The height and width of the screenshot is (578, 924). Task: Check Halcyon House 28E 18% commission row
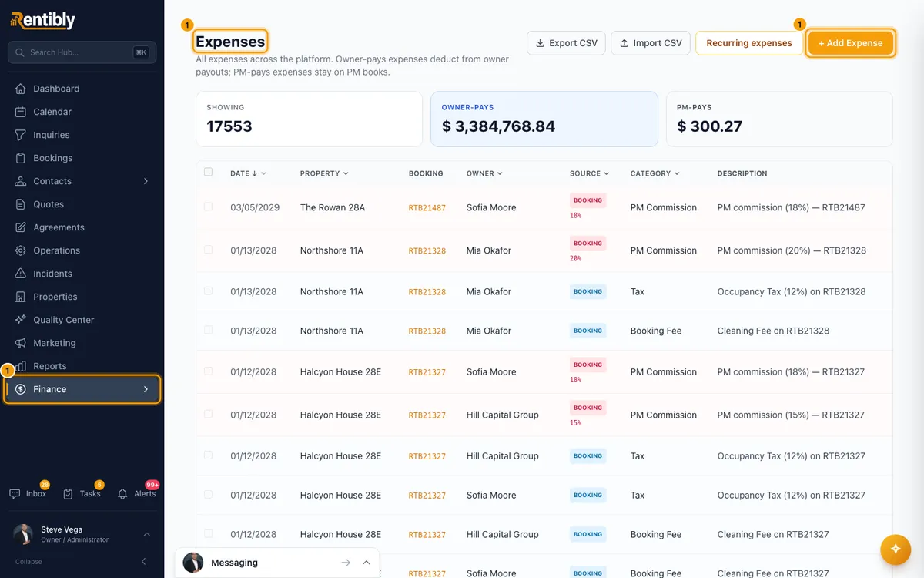[208, 371]
